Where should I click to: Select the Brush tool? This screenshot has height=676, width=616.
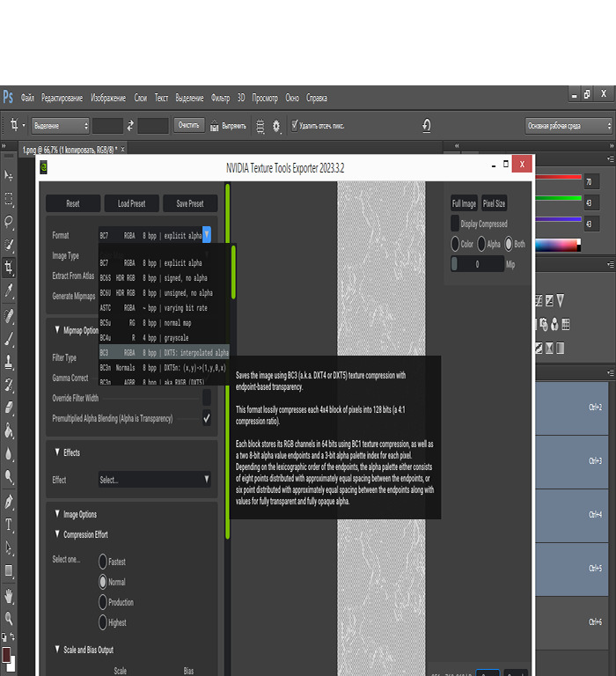(x=9, y=339)
